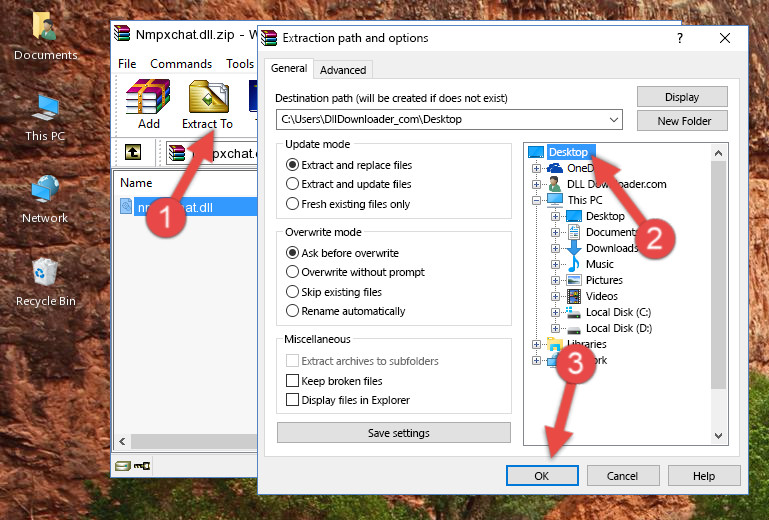Click the Cancel button
The height and width of the screenshot is (520, 769).
coord(623,476)
